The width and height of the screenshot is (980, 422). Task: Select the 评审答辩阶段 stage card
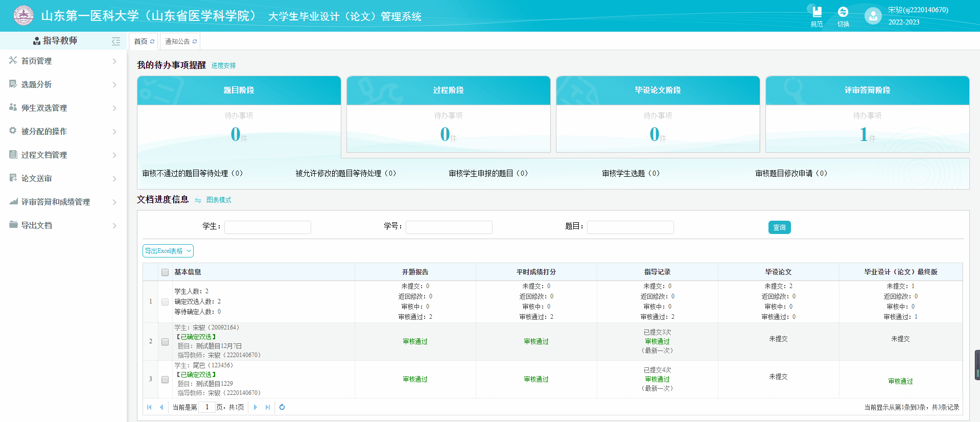(x=868, y=114)
